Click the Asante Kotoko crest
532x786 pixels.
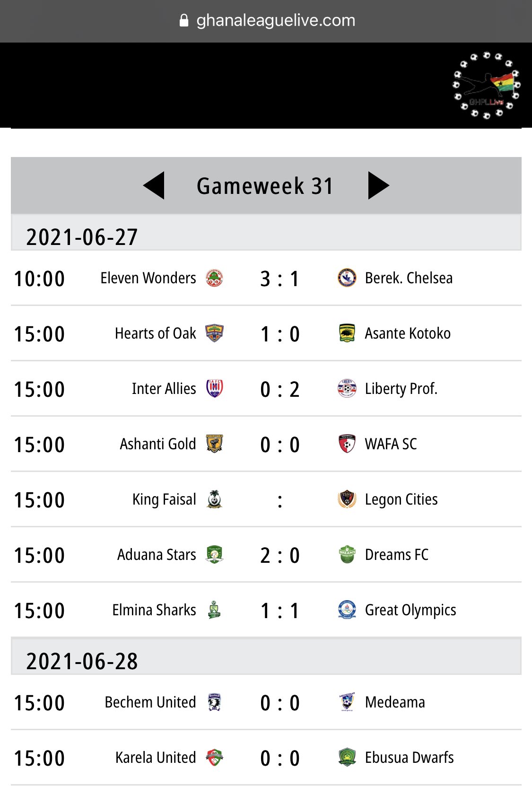pyautogui.click(x=347, y=333)
